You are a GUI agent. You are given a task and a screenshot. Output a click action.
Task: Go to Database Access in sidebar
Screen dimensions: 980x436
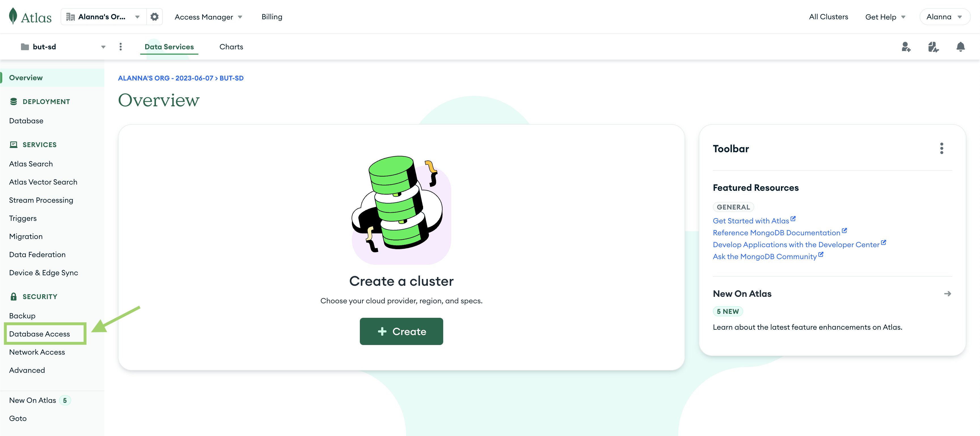coord(40,334)
